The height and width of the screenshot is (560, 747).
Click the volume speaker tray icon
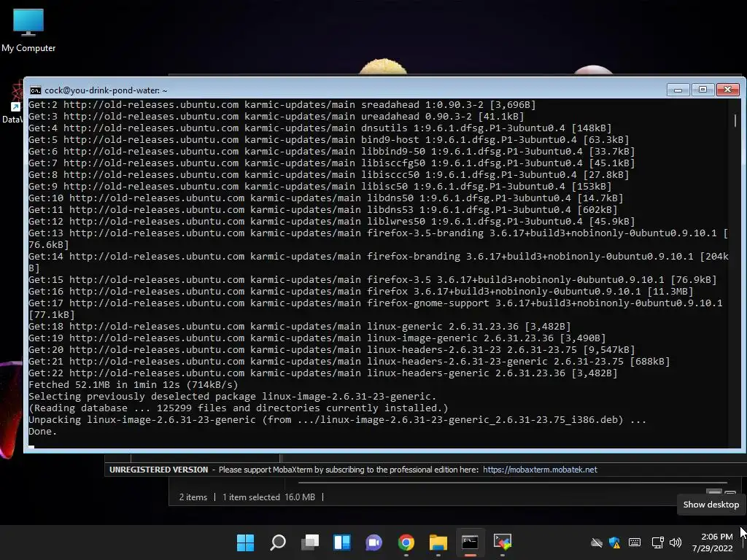[x=675, y=542]
